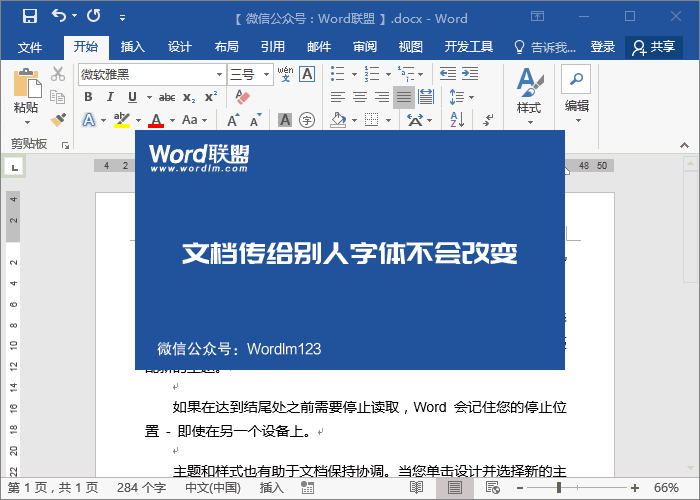Toggle character shading A icon
Image resolution: width=700 pixels, height=500 pixels.
285,120
